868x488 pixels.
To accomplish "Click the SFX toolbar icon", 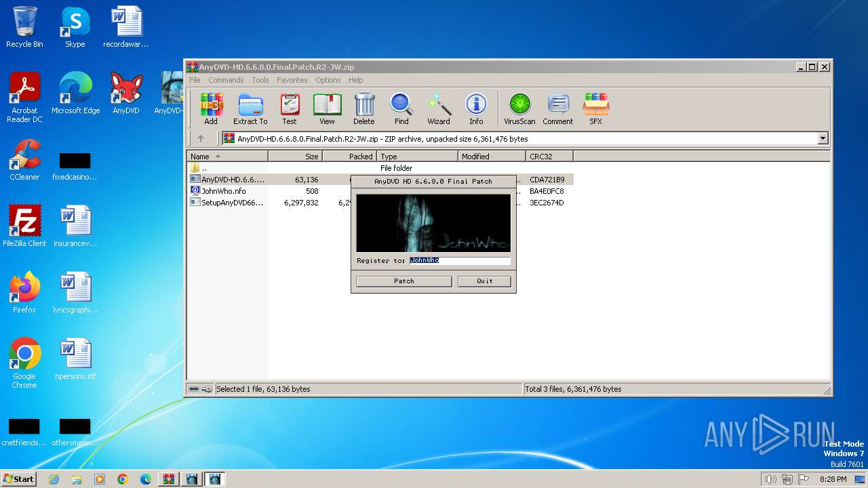I will (595, 108).
